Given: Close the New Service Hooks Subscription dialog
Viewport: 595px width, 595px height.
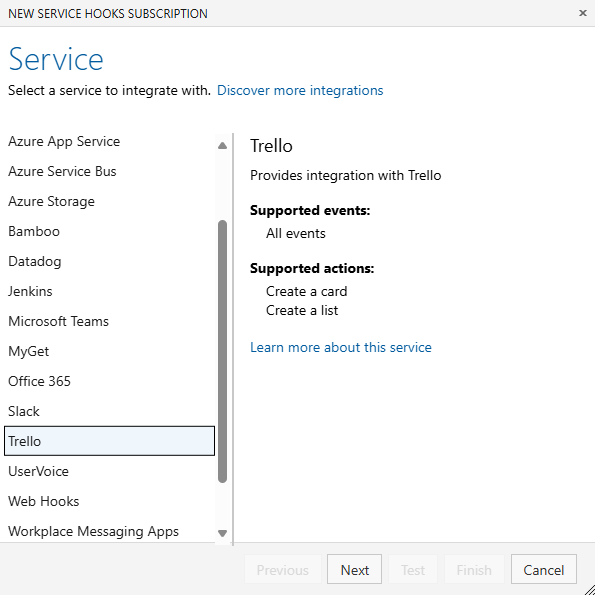Looking at the screenshot, I should tap(582, 13).
